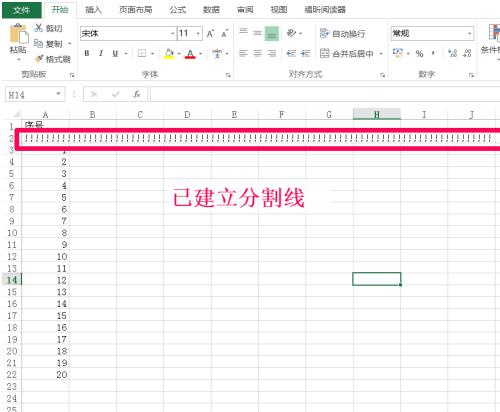This screenshot has width=500, height=412.
Task: Switch to 插入 Insert tab
Action: [x=93, y=10]
